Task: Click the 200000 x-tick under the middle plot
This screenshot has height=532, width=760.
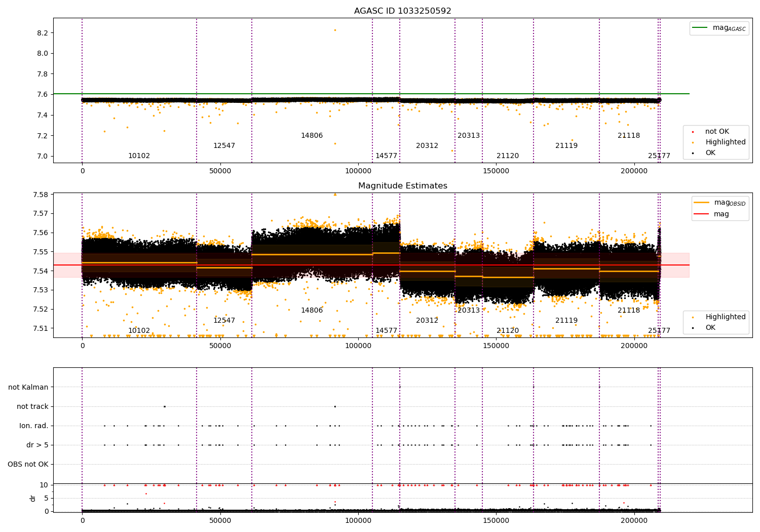Action: 634,346
